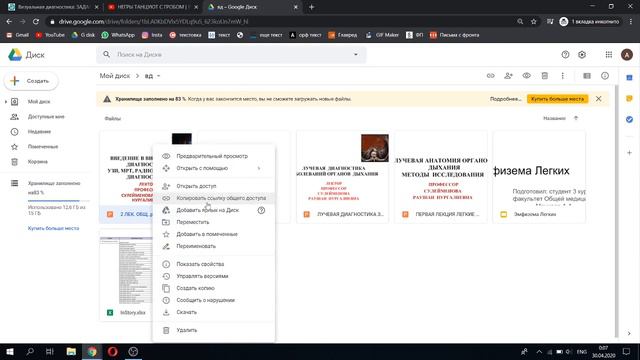Open the Подробнее link in the banner
The image size is (640, 360).
[505, 99]
